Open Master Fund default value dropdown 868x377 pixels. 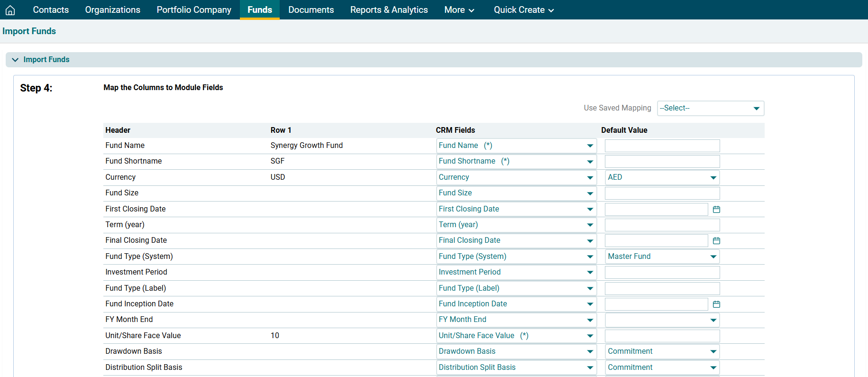tap(662, 257)
